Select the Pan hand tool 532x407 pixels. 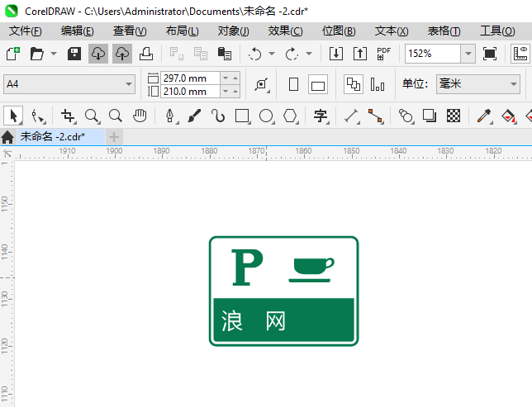coord(140,116)
